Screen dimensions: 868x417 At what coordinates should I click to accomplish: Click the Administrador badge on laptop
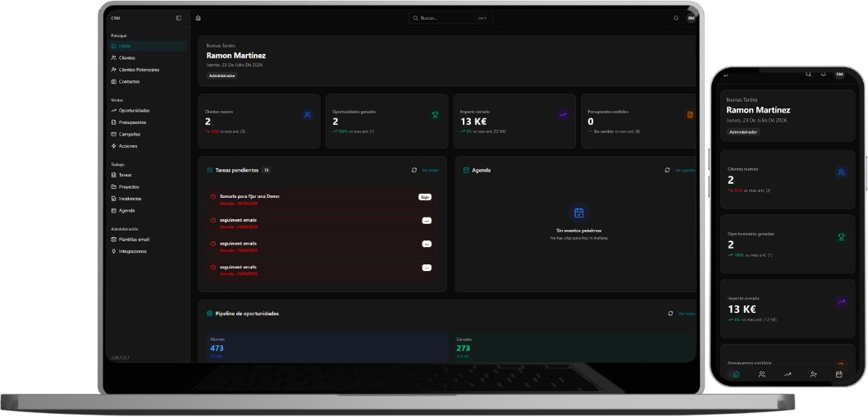(222, 76)
